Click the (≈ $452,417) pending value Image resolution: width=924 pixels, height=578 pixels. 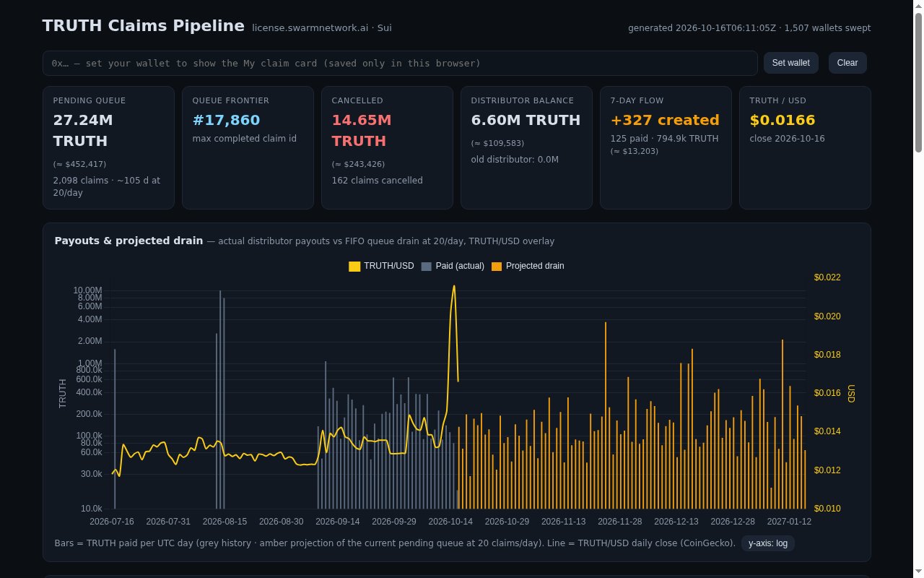pyautogui.click(x=80, y=164)
